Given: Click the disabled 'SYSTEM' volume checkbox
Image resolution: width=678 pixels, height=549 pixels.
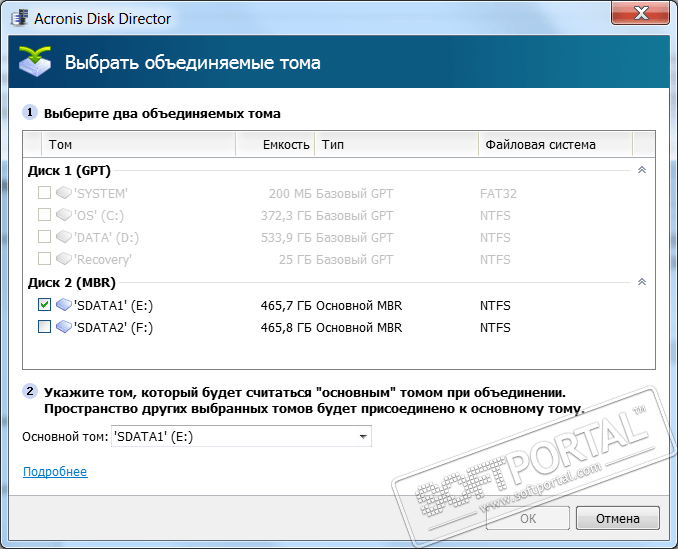Looking at the screenshot, I should point(44,193).
